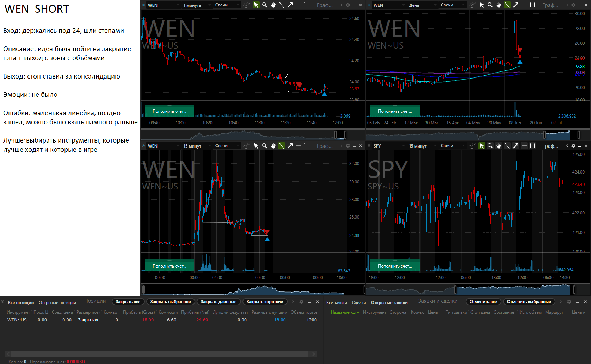This screenshot has width=591, height=364.
Task: Open Свечи chart type dropdown in SPY chart
Action: pos(453,146)
